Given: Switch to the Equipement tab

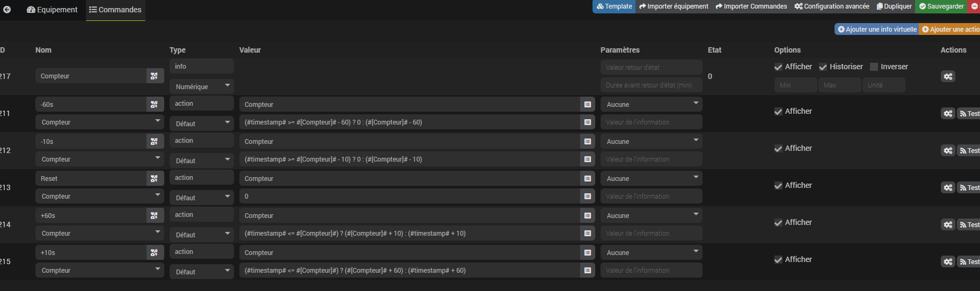Looking at the screenshot, I should click(52, 10).
